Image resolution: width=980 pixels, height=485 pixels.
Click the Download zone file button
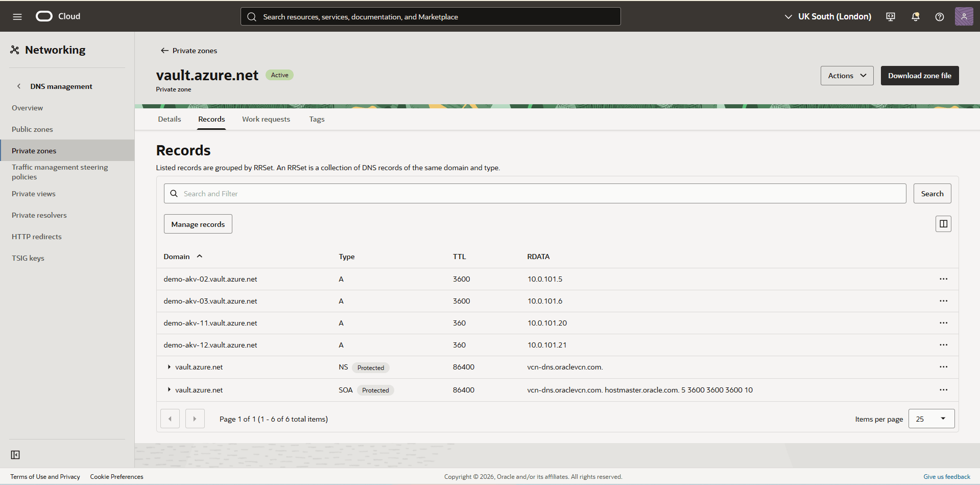[x=919, y=75]
